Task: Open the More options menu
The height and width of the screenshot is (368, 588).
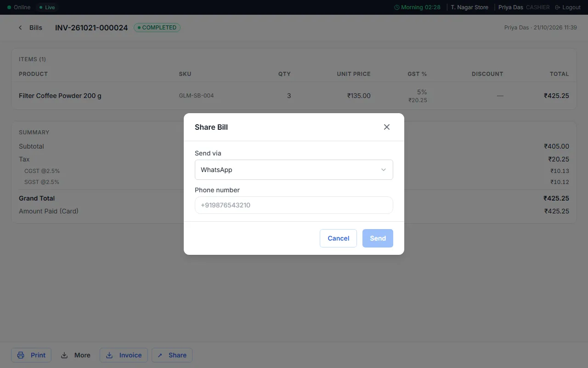Action: (x=76, y=355)
